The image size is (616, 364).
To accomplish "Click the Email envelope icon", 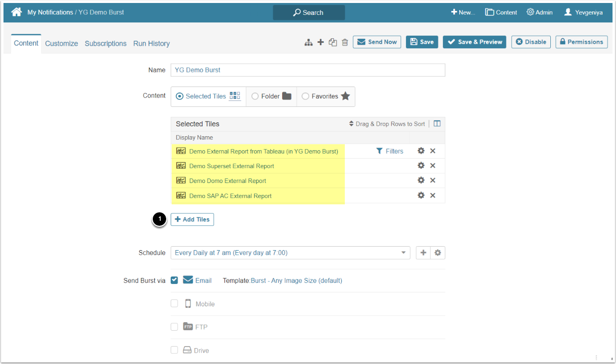I will click(x=188, y=280).
